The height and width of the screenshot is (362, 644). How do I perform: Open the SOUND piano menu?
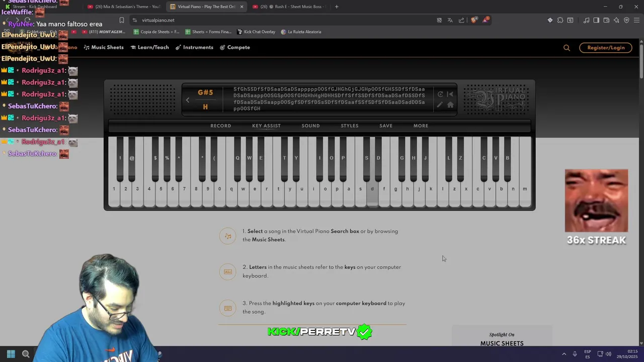[310, 126]
